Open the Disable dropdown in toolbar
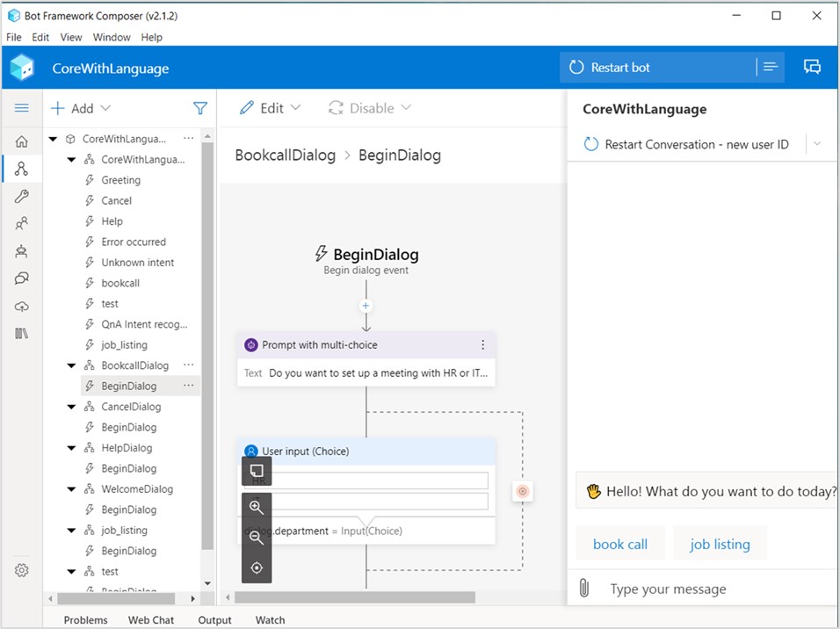 [370, 108]
